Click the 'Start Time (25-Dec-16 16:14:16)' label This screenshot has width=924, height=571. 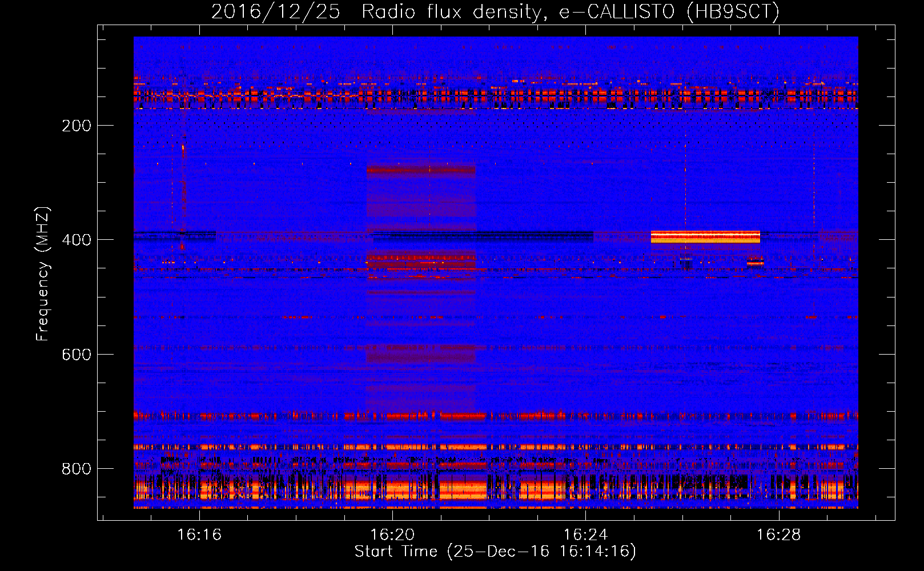coord(495,552)
